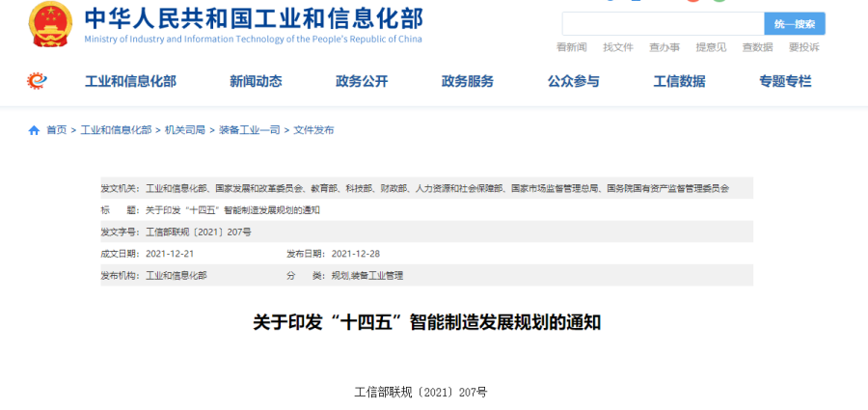Open the 专题专栏 menu
The height and width of the screenshot is (410, 868).
point(785,81)
